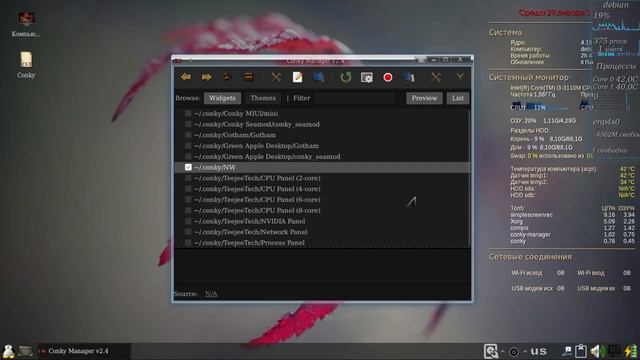Open the Компьютер desktop icon
This screenshot has width=640, height=360.
coord(26,24)
